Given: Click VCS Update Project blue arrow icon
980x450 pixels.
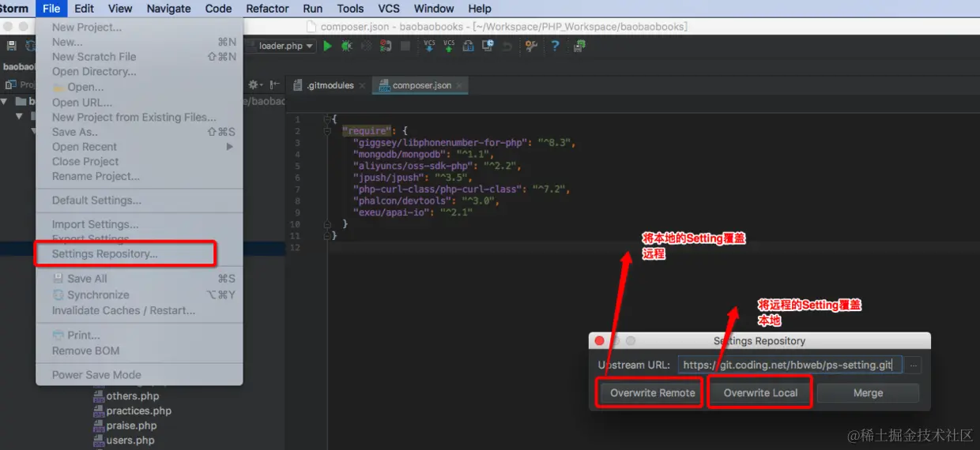Looking at the screenshot, I should coord(429,46).
